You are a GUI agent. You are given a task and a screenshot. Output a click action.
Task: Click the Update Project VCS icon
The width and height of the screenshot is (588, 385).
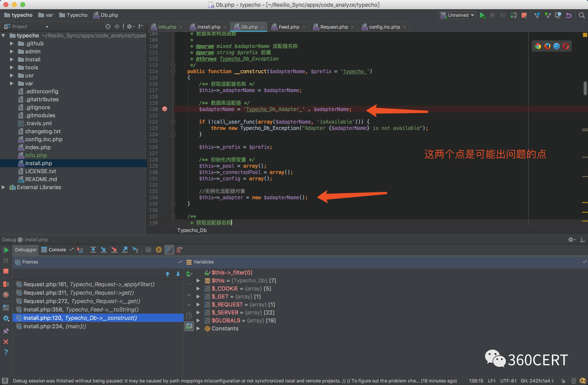pyautogui.click(x=537, y=15)
